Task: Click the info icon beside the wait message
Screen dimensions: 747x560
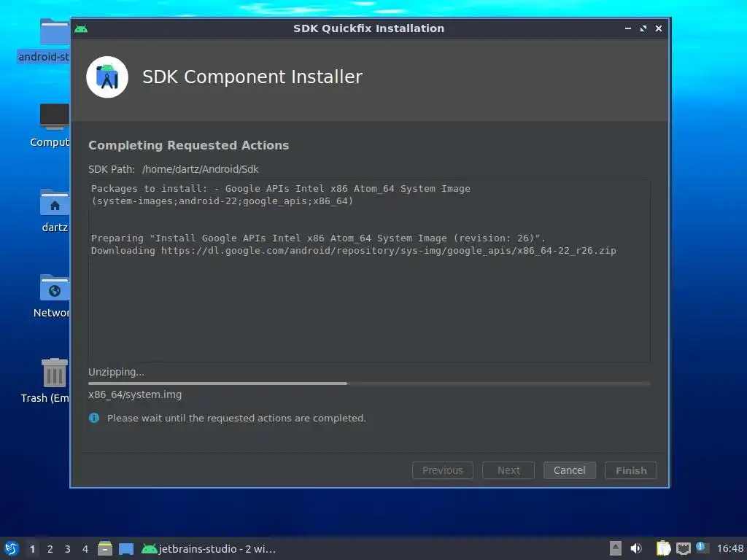Action: pos(94,418)
